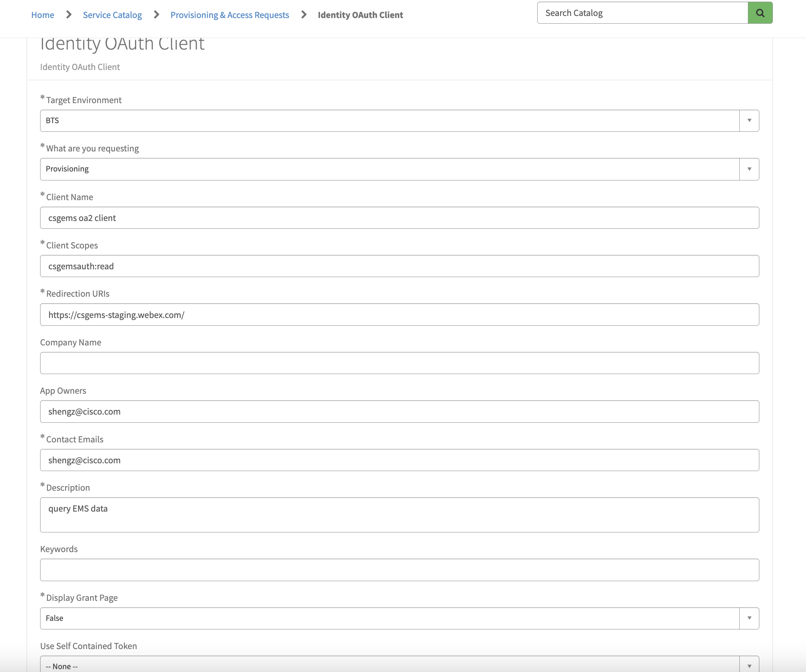
Task: Click the Search Catalog input field
Action: click(x=642, y=13)
